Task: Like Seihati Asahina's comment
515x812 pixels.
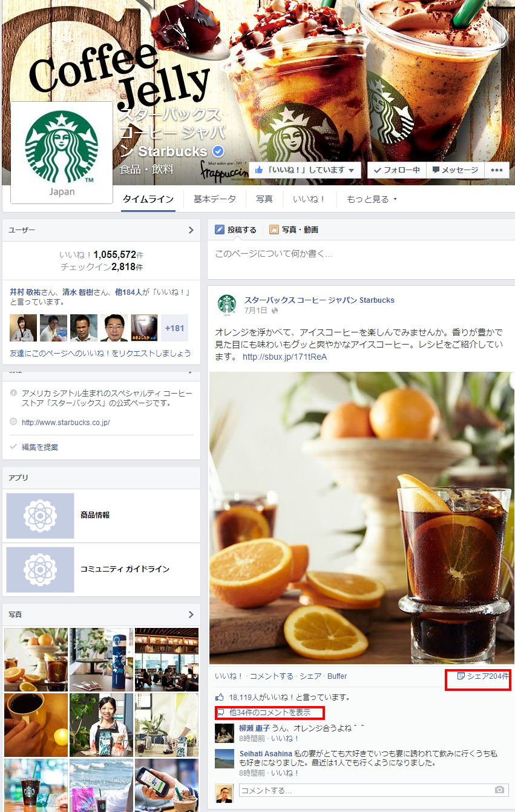Action: click(286, 773)
